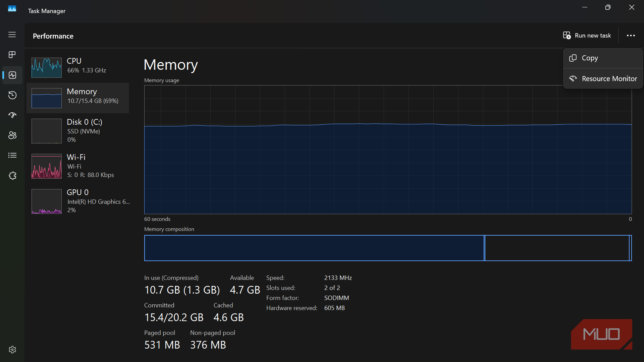Viewport: 644px width, 362px height.
Task: Click the in-use segment of memory composition bar
Action: pos(314,248)
